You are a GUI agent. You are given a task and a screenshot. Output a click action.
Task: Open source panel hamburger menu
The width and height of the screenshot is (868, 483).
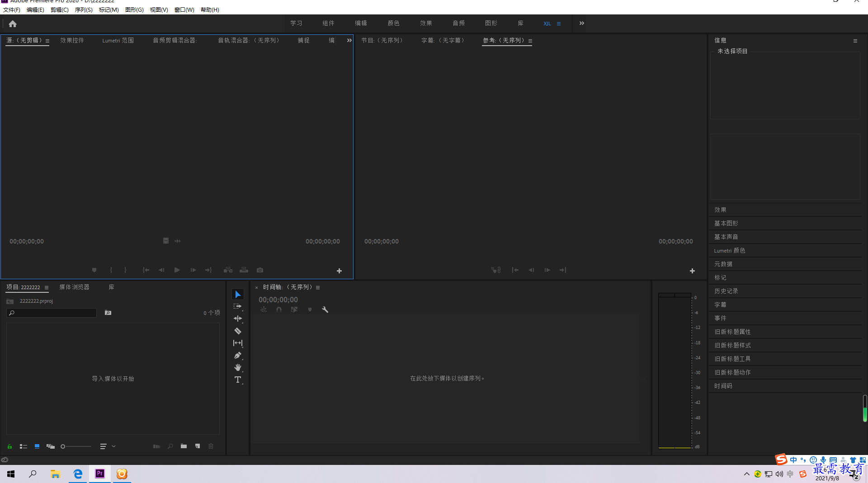[x=47, y=41]
